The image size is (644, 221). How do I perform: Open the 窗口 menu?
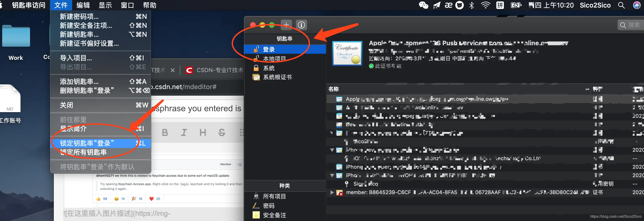(x=127, y=5)
